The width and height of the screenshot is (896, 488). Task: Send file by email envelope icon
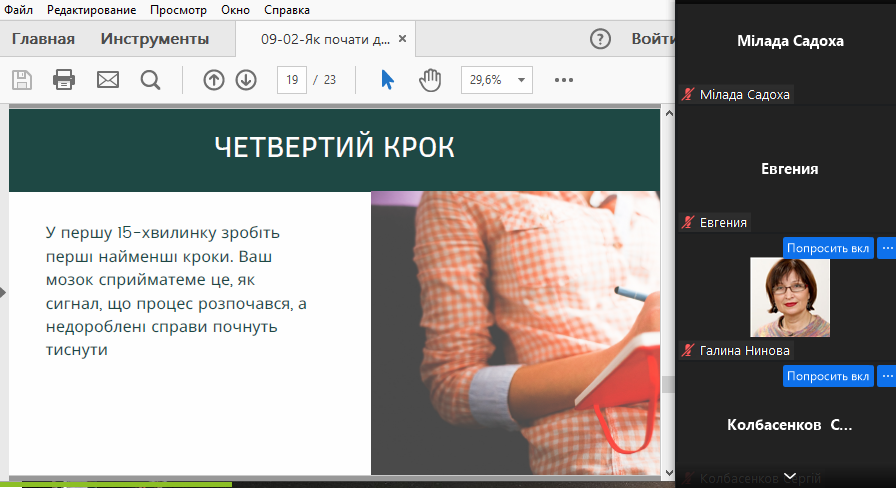(x=108, y=80)
